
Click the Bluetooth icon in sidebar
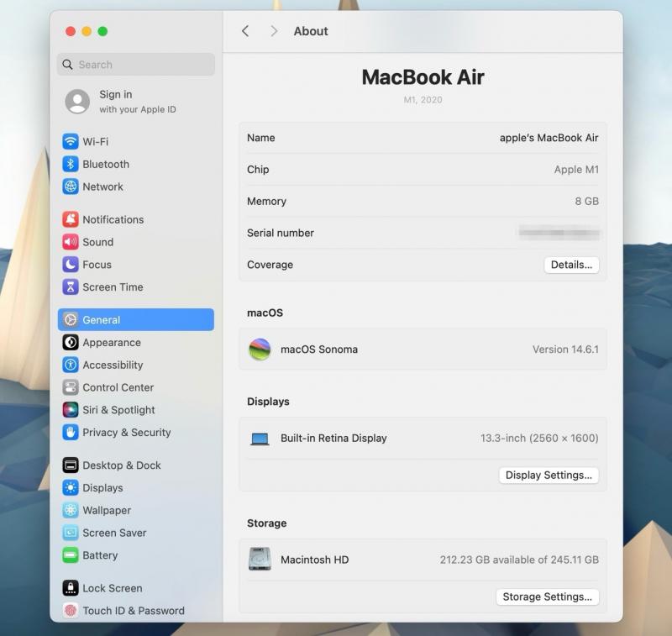click(71, 164)
